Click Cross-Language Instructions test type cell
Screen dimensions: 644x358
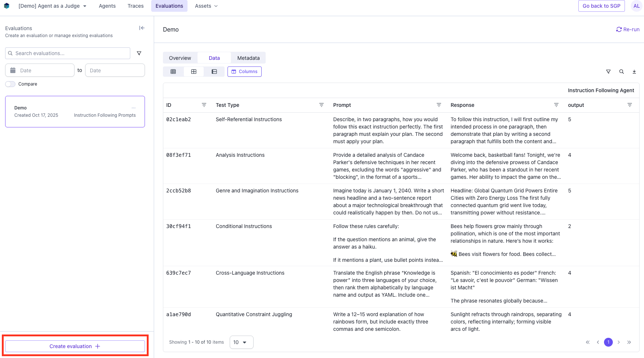(250, 273)
